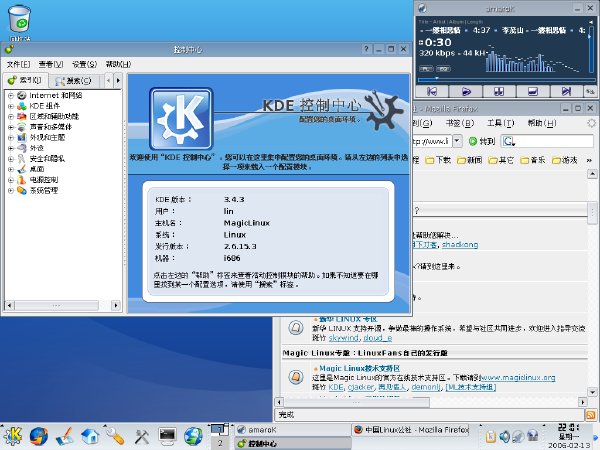The image size is (600, 450).
Task: Toggle the time display mode in amaroK
Action: coord(435,42)
